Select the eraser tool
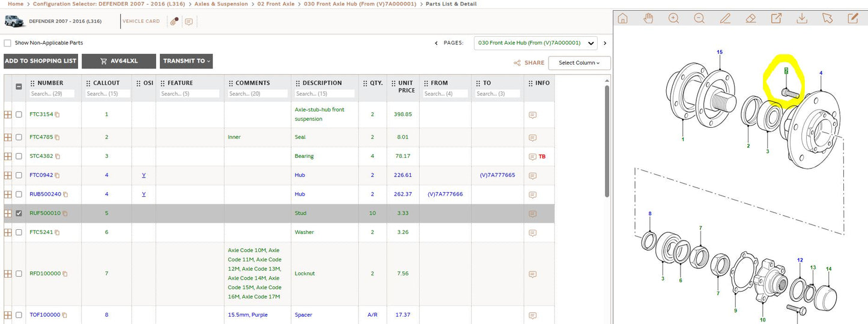 [x=750, y=18]
